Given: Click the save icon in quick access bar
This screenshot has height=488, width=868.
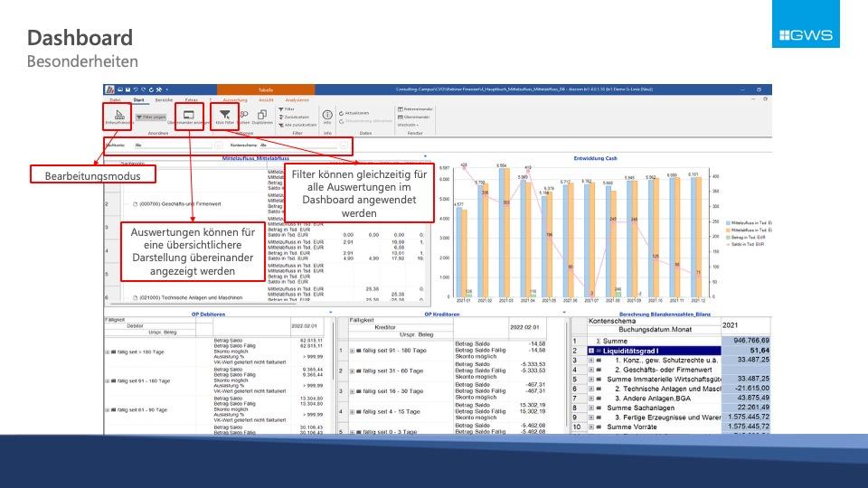Looking at the screenshot, I should pyautogui.click(x=127, y=89).
